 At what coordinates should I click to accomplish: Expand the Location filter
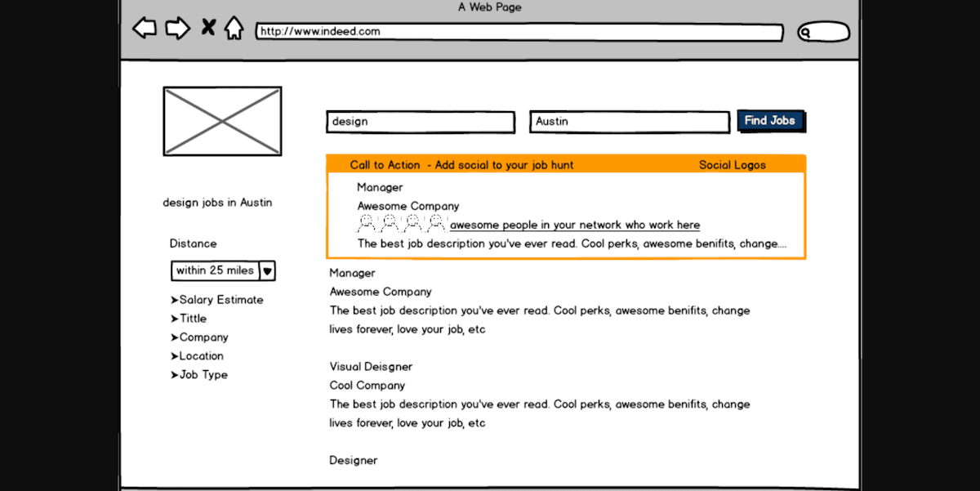pos(197,355)
